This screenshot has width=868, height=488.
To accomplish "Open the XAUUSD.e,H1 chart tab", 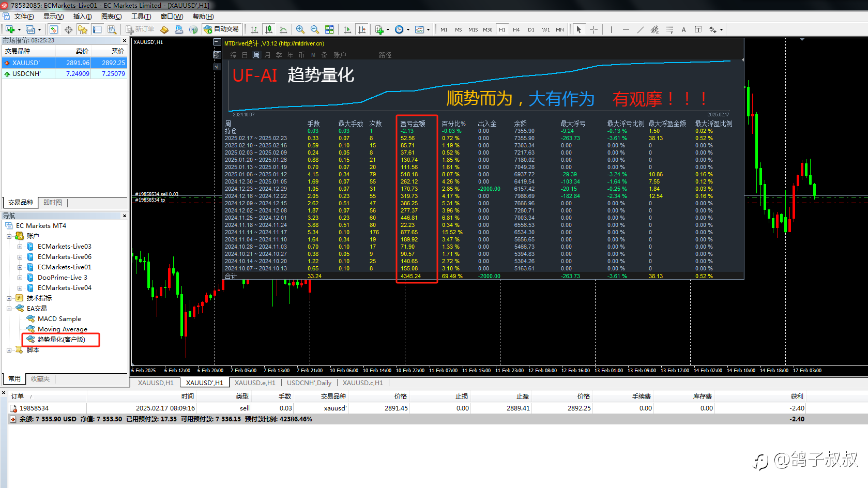I will click(254, 383).
